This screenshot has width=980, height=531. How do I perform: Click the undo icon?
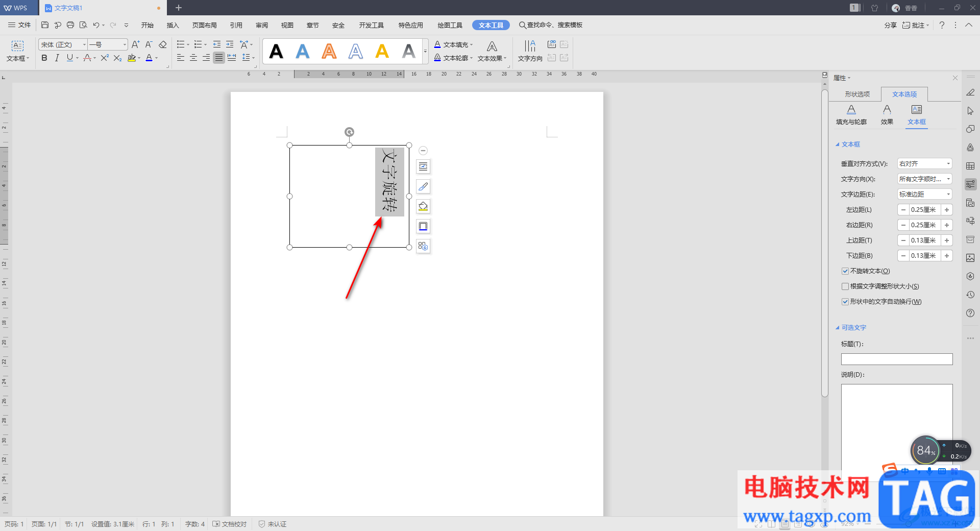point(96,25)
